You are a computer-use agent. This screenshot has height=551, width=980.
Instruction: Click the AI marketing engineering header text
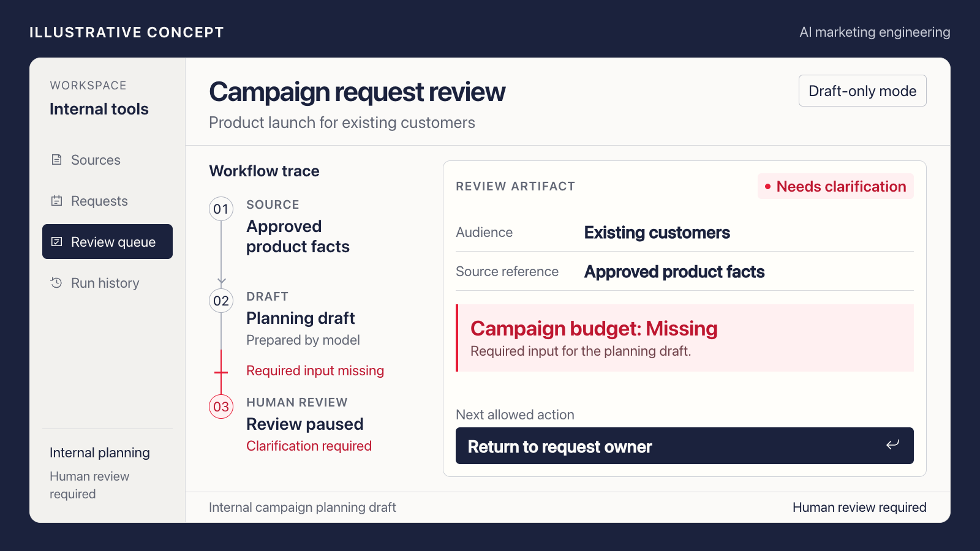tap(875, 32)
